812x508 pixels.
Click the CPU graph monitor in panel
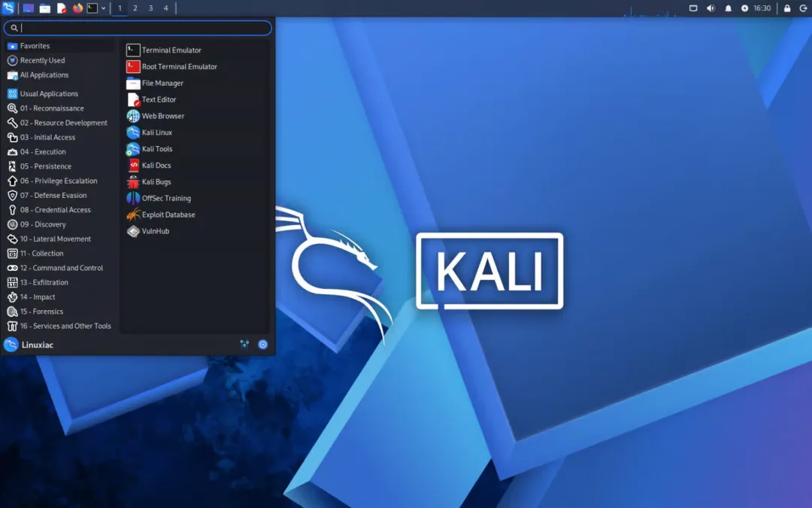tap(651, 11)
